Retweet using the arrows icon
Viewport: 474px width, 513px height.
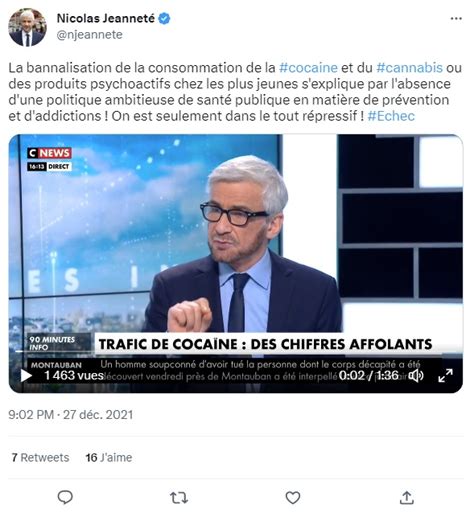[179, 498]
